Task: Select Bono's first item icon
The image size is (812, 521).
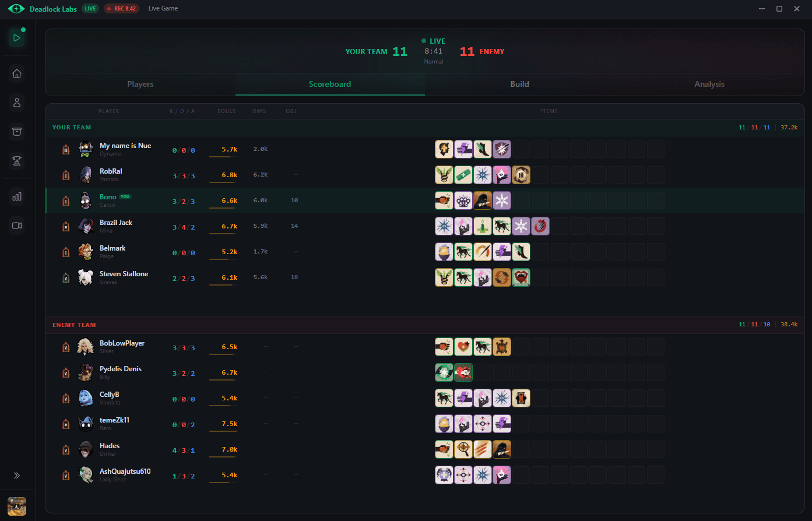Action: [444, 200]
